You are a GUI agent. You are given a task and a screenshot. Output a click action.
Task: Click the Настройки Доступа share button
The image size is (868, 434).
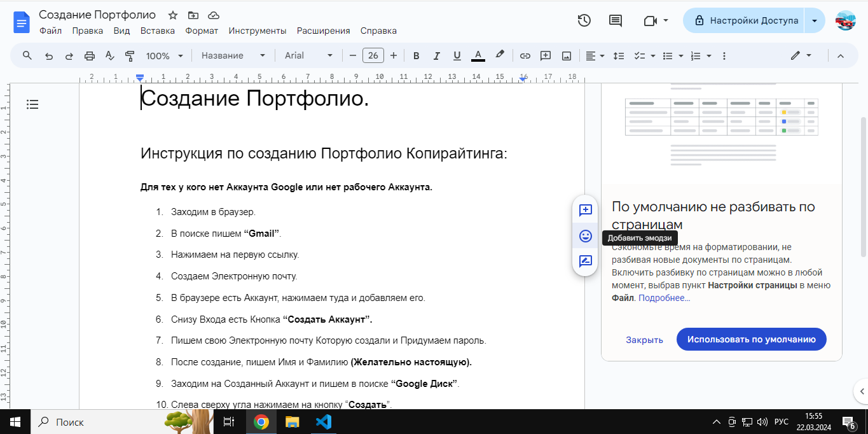(744, 20)
